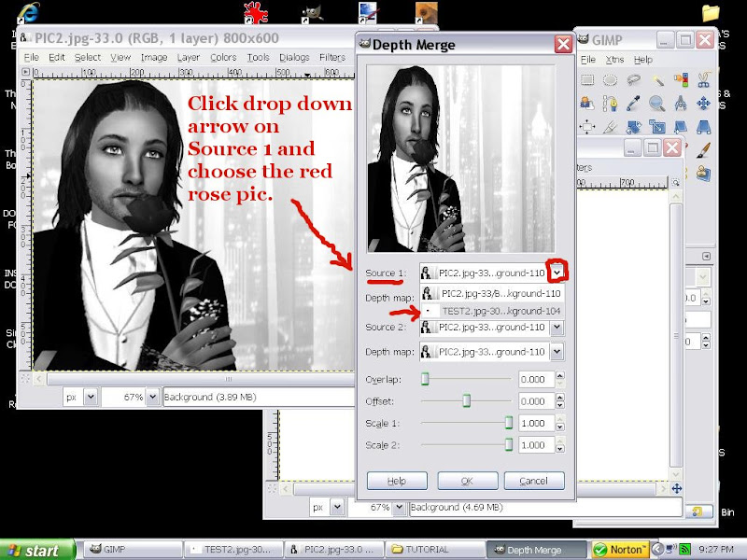Screen dimensions: 747x560
Task: Open Source 2 dropdown arrow
Action: pyautogui.click(x=557, y=328)
